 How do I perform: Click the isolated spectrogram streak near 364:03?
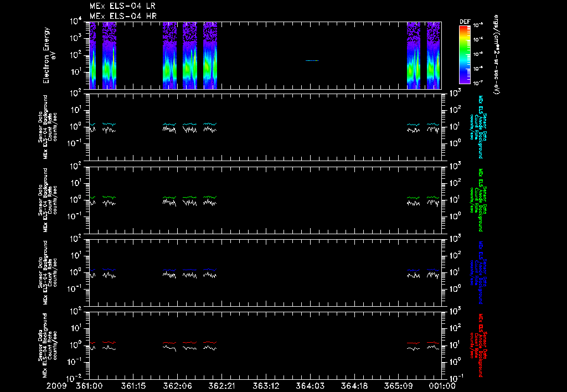pos(312,60)
